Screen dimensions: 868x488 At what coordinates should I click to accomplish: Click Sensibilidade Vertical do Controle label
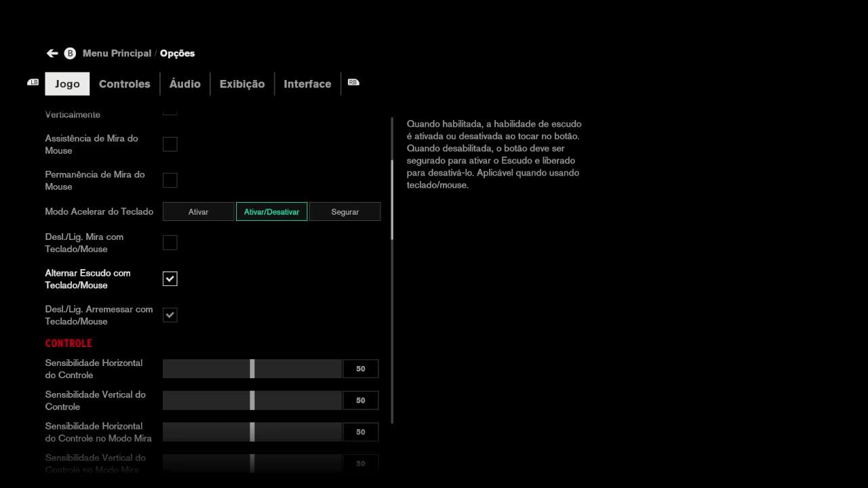(96, 401)
